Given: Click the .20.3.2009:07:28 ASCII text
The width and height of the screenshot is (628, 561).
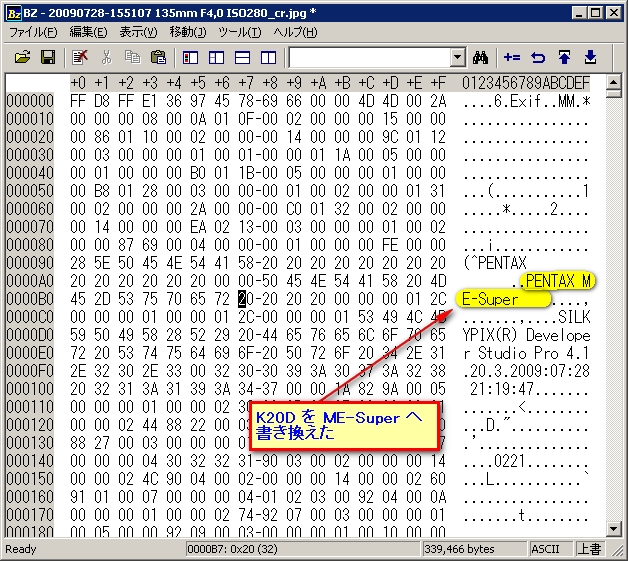Looking at the screenshot, I should 527,371.
